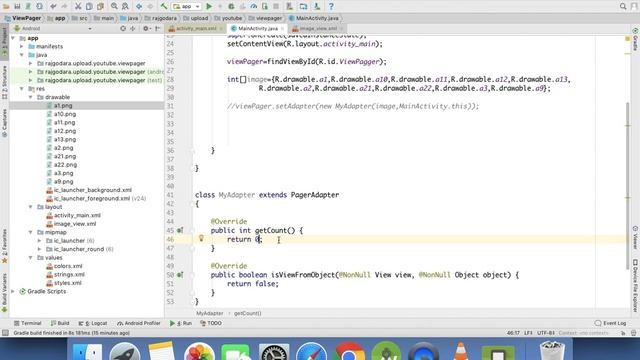Open the Trash in the Dock

click(x=552, y=351)
